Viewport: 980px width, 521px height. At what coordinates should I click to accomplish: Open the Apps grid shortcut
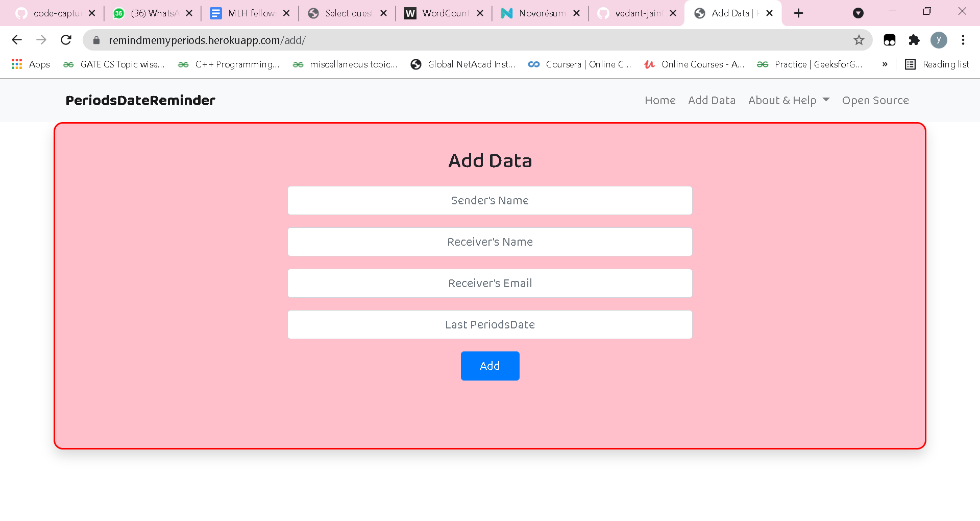point(31,64)
